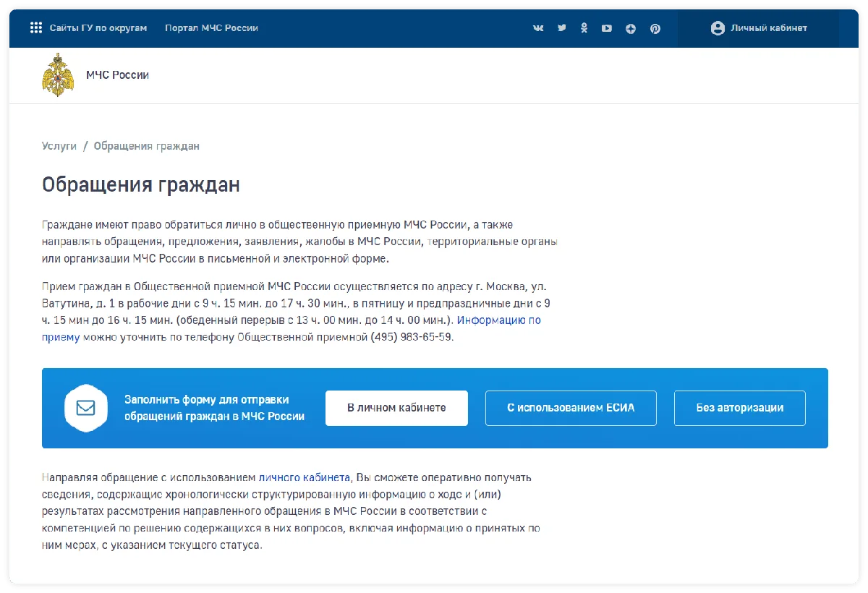Open the Yandex Zen star icon
Viewport: 868px width, 593px height.
tap(631, 29)
